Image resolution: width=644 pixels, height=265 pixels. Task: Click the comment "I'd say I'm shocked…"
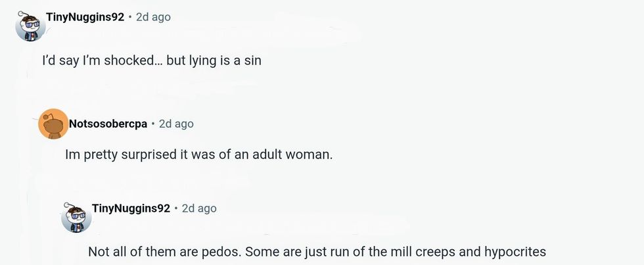(152, 59)
